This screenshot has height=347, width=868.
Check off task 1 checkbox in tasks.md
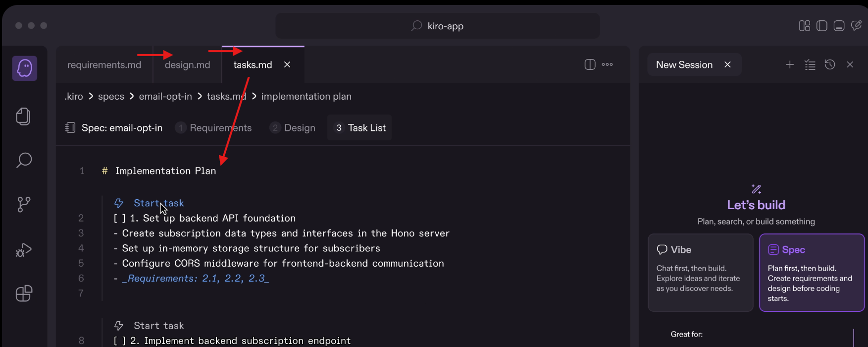pyautogui.click(x=118, y=218)
